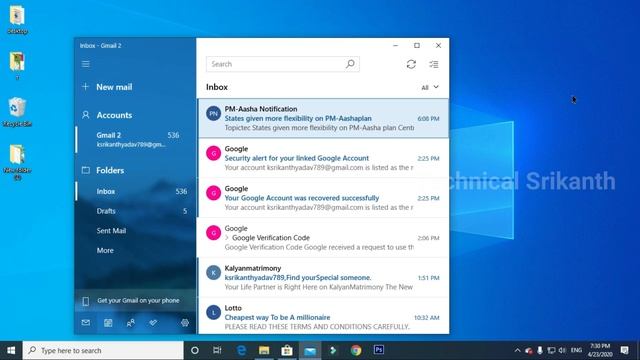Show hidden system tray icons
The image size is (640, 360).
pyautogui.click(x=517, y=350)
